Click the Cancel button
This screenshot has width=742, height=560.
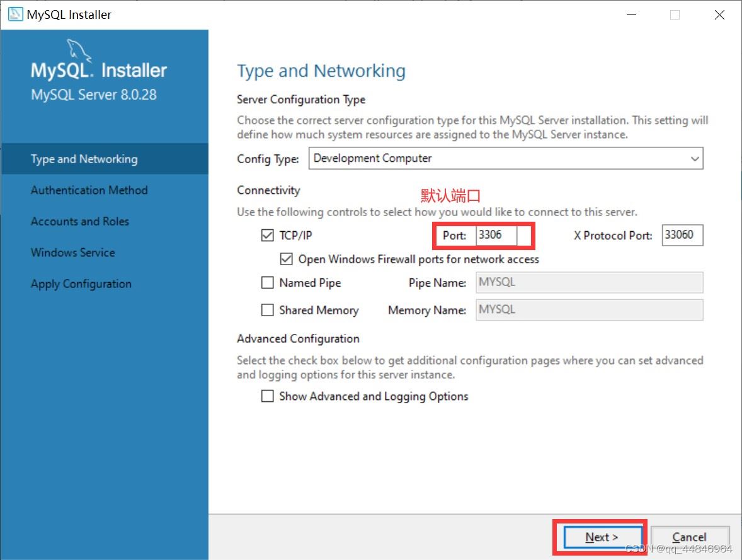(x=690, y=537)
